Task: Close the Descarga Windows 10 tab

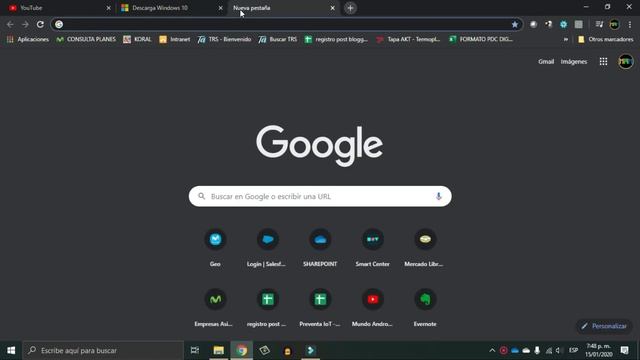Action: (x=220, y=8)
